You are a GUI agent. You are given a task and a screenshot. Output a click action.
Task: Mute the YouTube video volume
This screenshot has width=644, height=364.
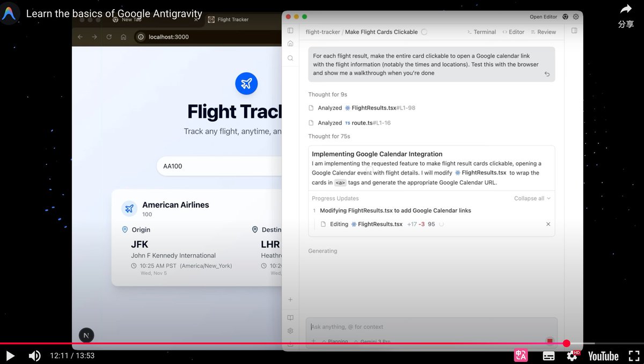34,355
